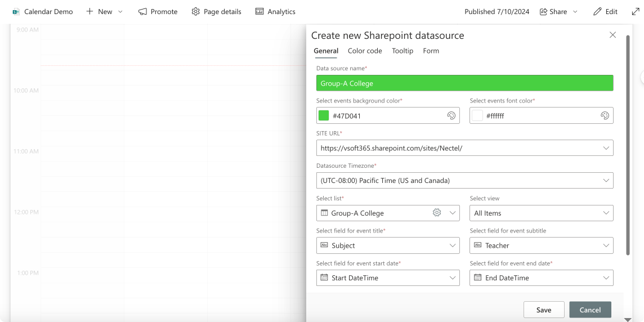
Task: Click the 12:00 PM time label
Action: [26, 212]
